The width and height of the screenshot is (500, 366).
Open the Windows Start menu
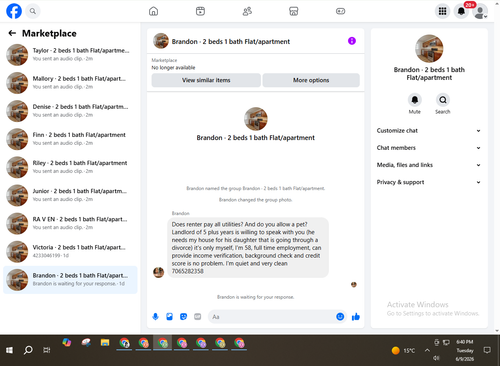point(9,350)
